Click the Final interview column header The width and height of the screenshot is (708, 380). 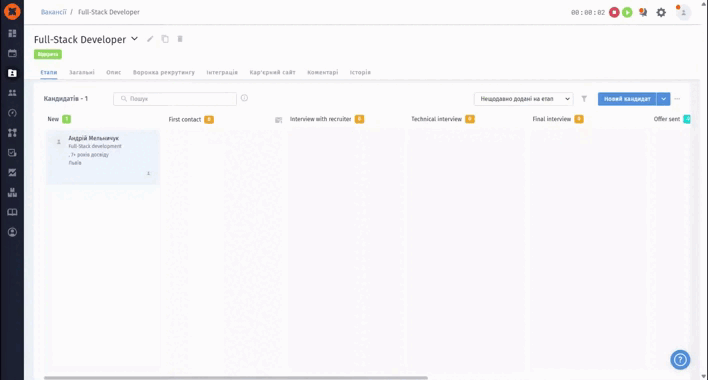click(552, 119)
